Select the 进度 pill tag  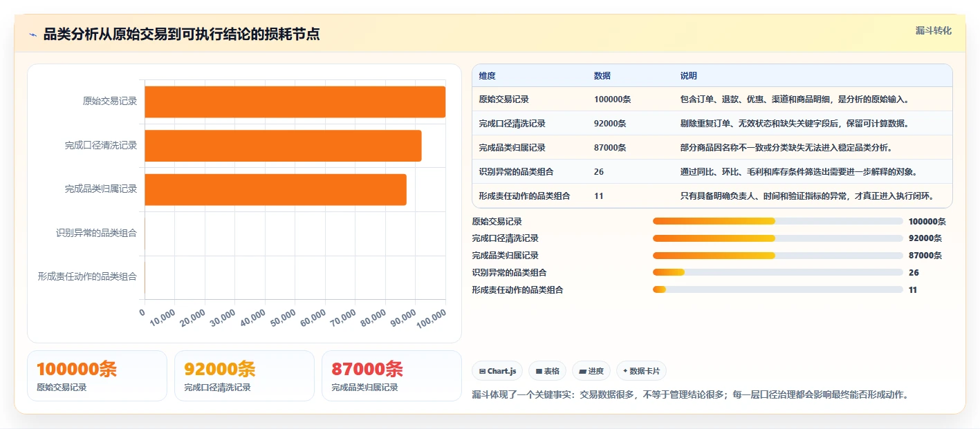[591, 371]
